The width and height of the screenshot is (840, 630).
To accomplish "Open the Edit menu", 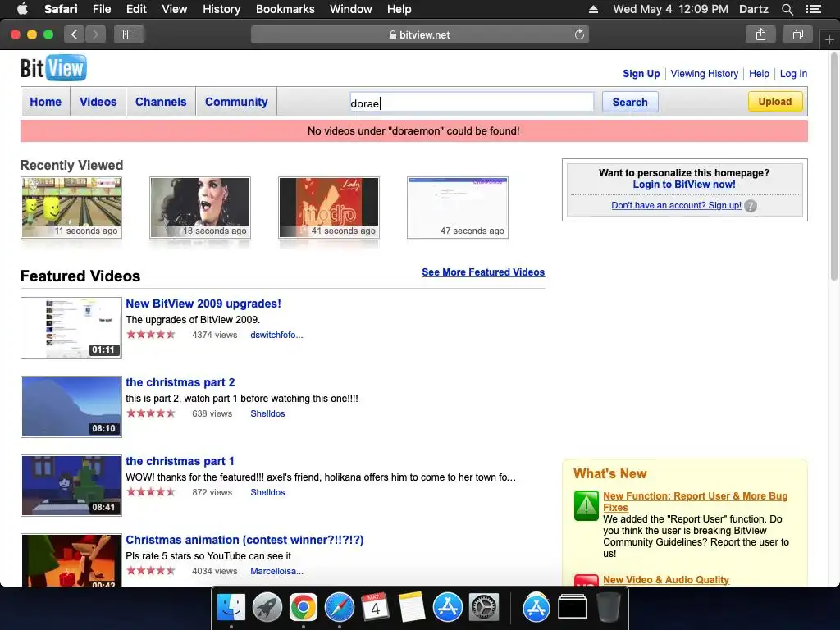I will [136, 9].
